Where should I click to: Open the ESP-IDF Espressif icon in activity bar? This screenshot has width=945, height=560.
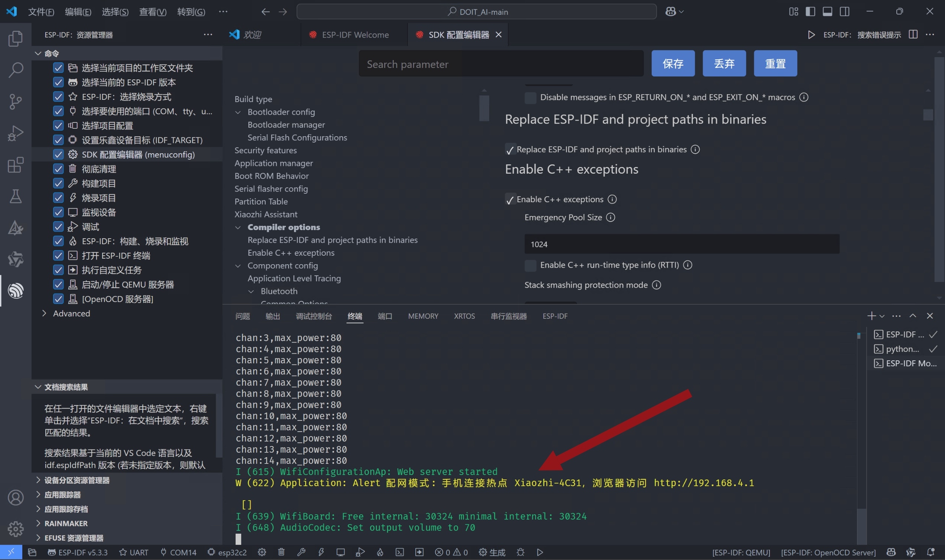(x=16, y=291)
